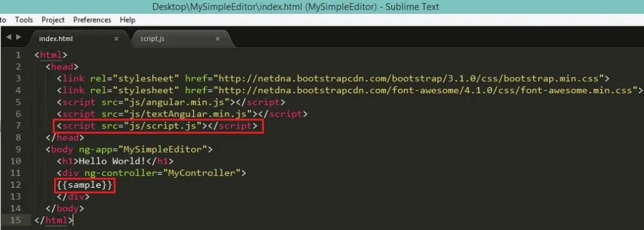Click the closing div tag on line 13

tap(73, 197)
